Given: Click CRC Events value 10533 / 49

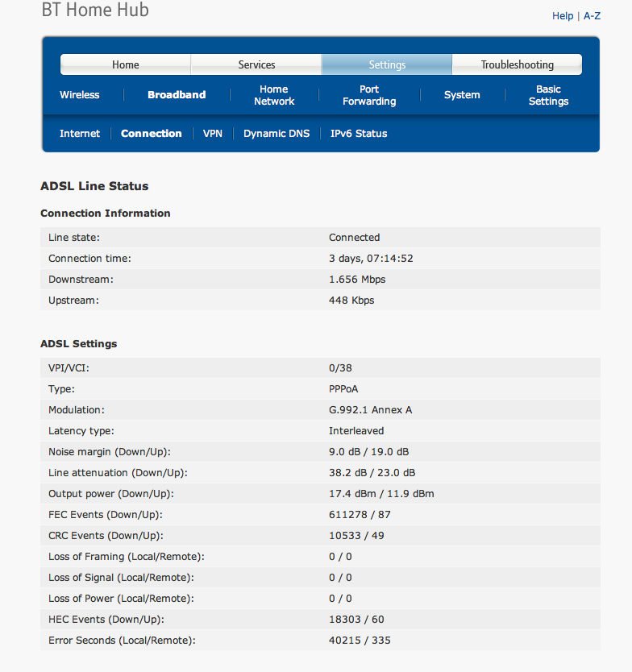Looking at the screenshot, I should pos(356,536).
